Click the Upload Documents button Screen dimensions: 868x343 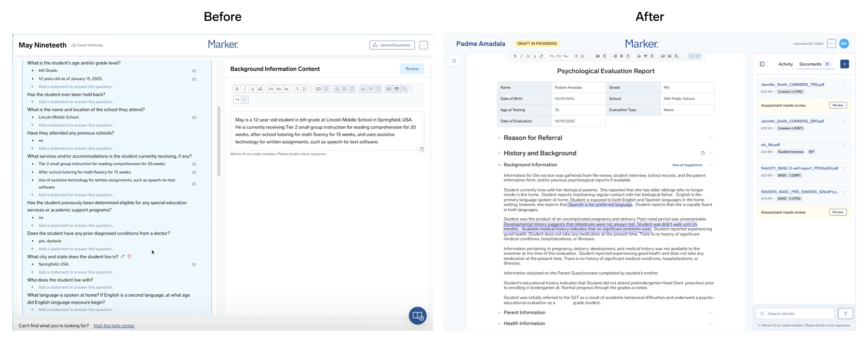tap(392, 45)
